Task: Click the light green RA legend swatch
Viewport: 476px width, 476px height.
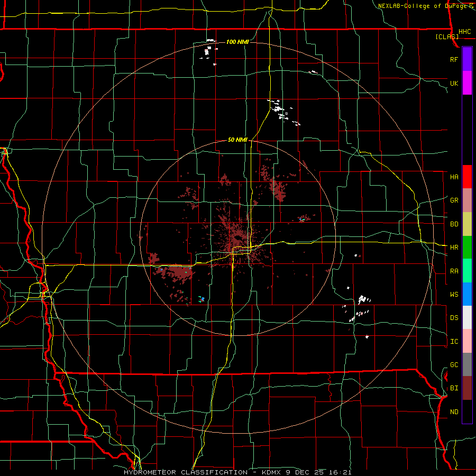Action: (467, 271)
